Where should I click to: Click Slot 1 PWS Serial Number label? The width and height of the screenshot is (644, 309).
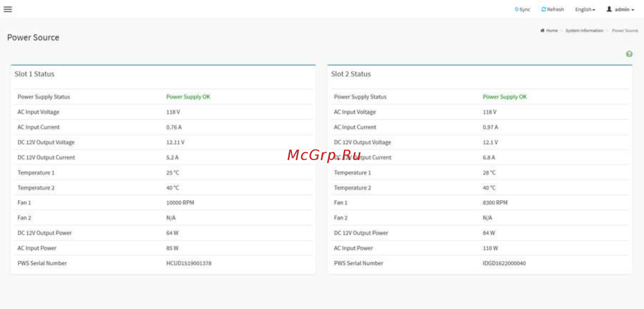42,263
